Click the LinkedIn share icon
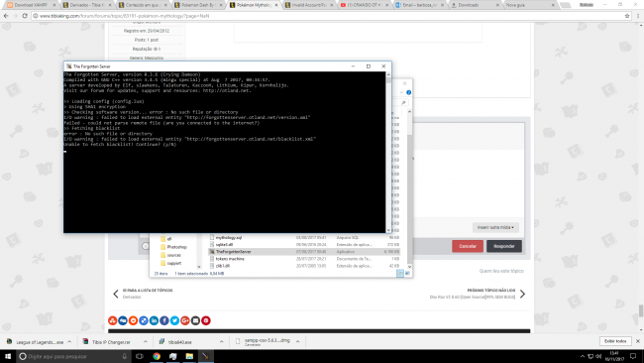The height and width of the screenshot is (363, 644). pos(154,320)
